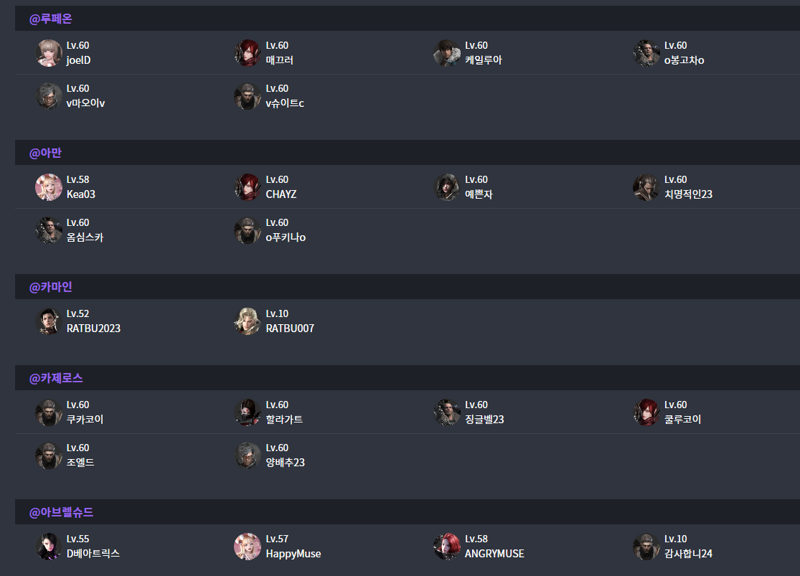Open character name 감사합니24
The height and width of the screenshot is (576, 800).
point(688,554)
